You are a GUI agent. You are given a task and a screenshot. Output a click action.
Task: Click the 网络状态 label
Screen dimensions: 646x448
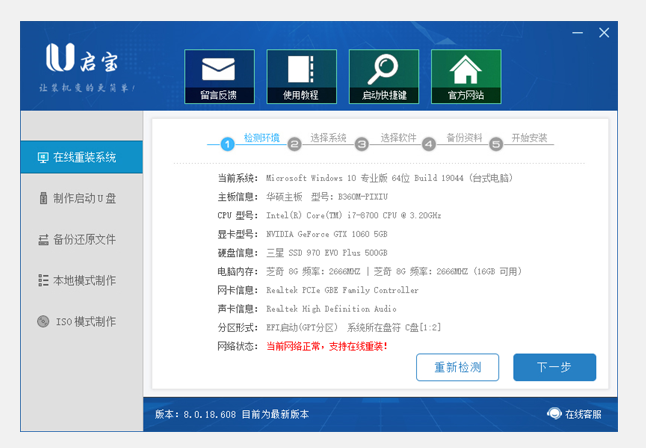tap(237, 346)
